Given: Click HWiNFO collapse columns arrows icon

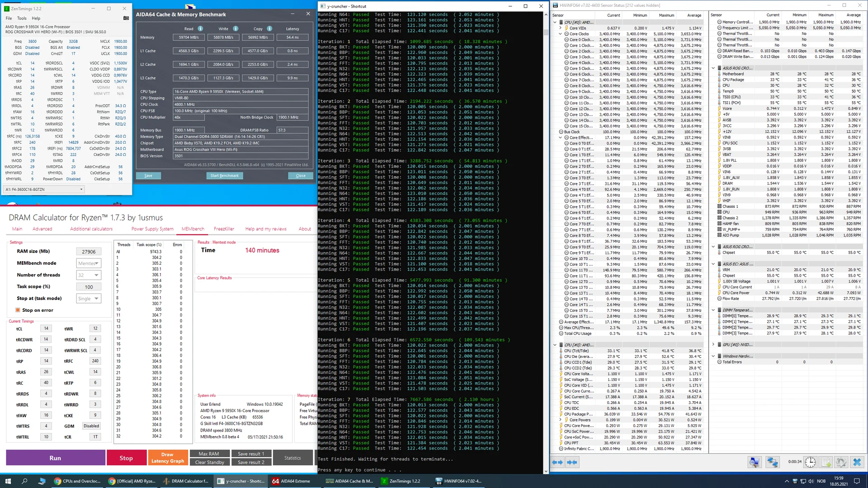Looking at the screenshot, I should tap(572, 462).
